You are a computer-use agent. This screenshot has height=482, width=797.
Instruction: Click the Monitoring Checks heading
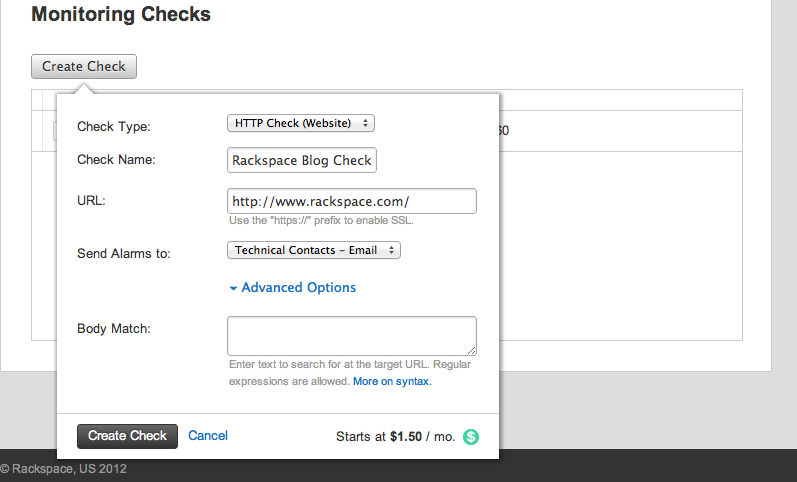click(121, 14)
